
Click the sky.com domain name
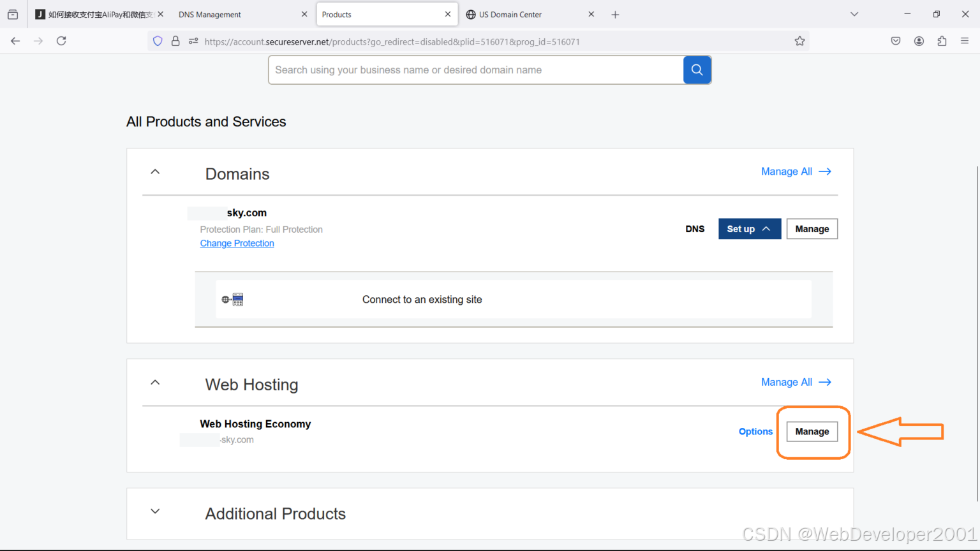tap(246, 213)
